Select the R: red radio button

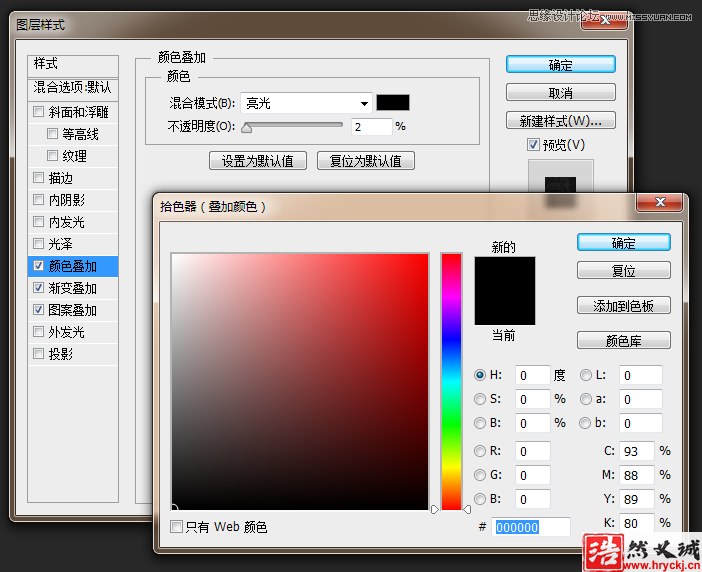479,451
